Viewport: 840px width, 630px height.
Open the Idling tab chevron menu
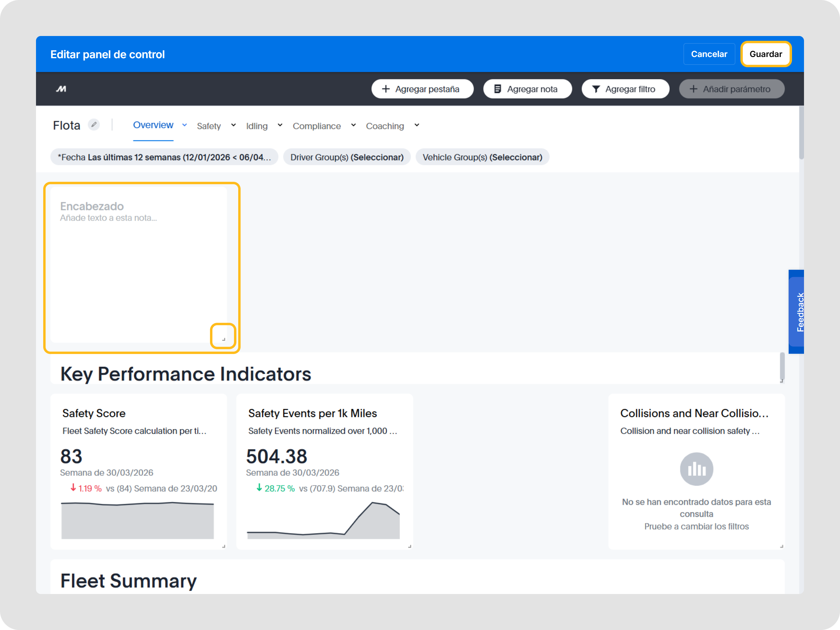280,125
